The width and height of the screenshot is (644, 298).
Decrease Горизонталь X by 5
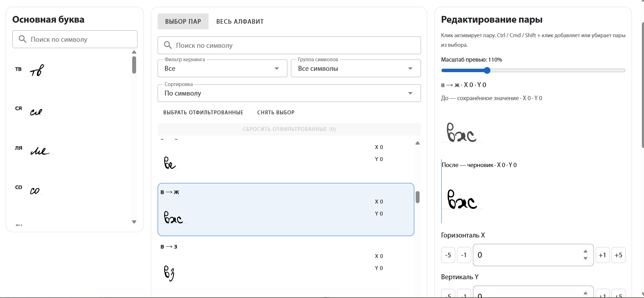pyautogui.click(x=448, y=255)
